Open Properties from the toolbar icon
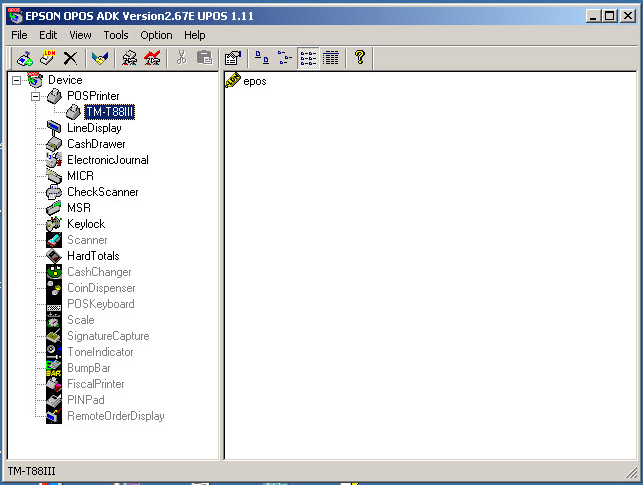Viewport: 643px width, 485px height. pos(233,58)
